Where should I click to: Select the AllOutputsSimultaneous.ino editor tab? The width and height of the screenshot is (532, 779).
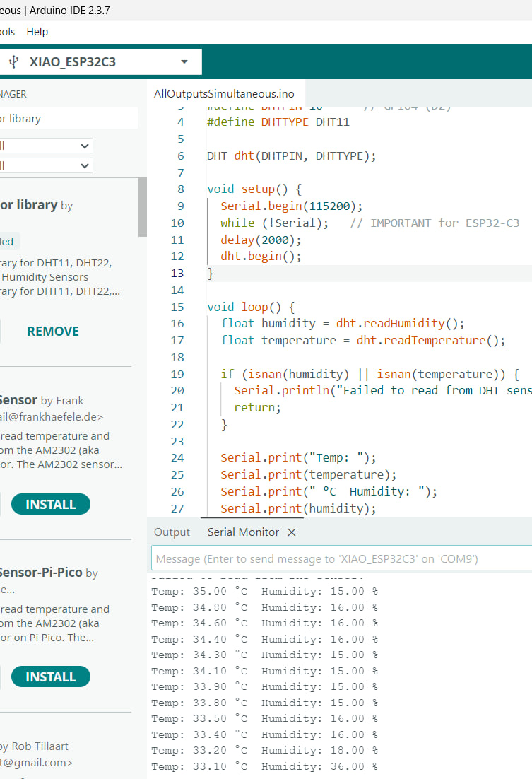point(224,93)
